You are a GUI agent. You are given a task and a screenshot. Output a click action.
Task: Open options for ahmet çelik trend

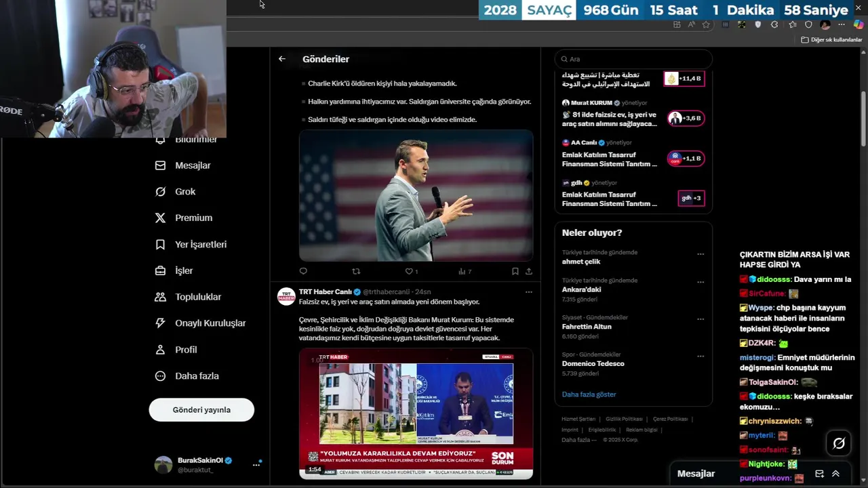coord(701,254)
